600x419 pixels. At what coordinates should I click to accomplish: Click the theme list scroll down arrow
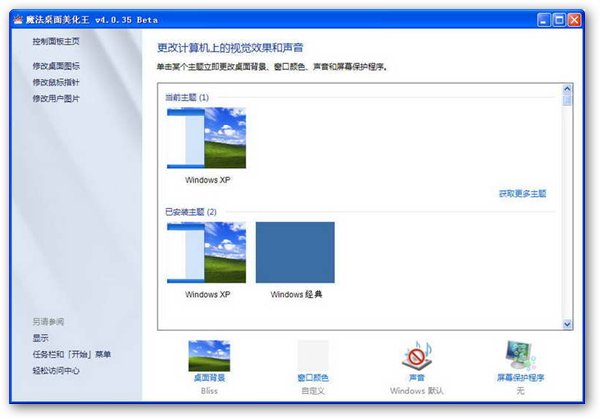click(x=567, y=324)
